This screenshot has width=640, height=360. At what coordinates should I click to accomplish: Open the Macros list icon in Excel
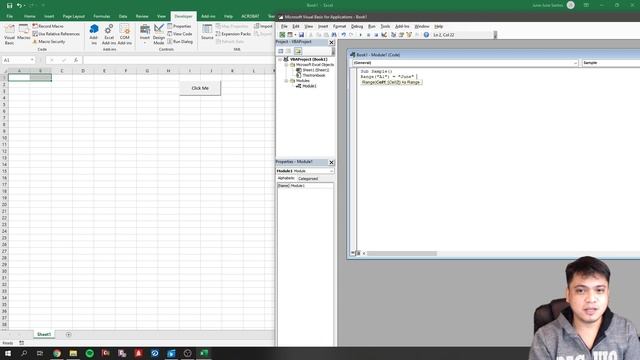24,33
